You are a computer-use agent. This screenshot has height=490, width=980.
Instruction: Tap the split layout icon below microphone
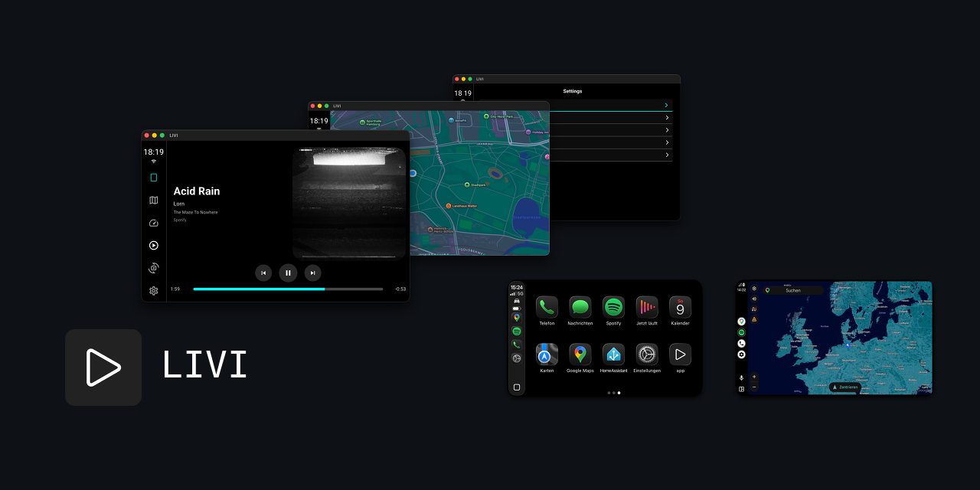pyautogui.click(x=741, y=389)
